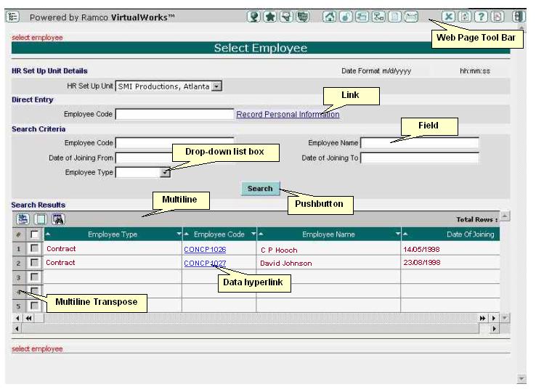
Task: Toggle the select-all checkbox in grid header
Action: tap(34, 234)
